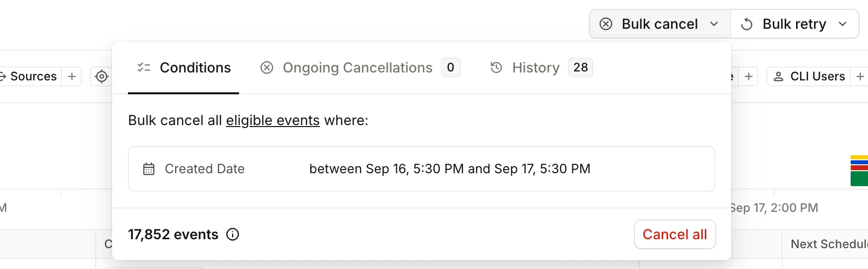This screenshot has height=269, width=868.
Task: Click the plus icon next to CLI Users
Action: [x=860, y=76]
